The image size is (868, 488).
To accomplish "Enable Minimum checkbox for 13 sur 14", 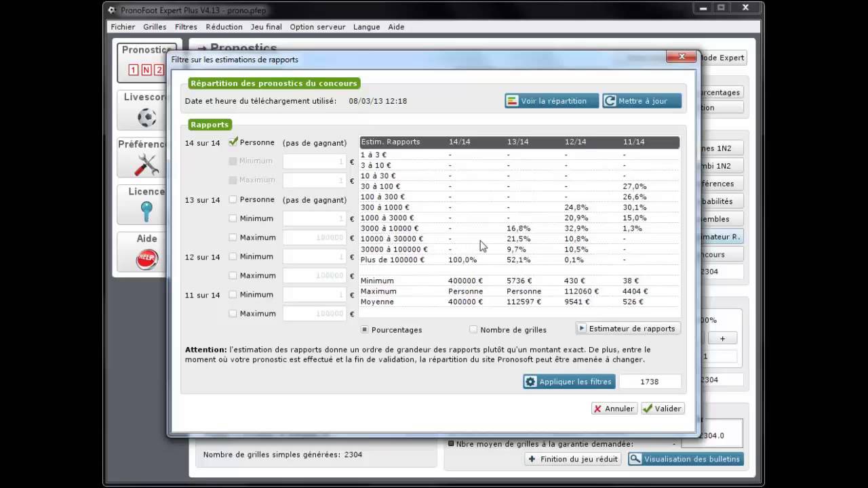I will (x=233, y=219).
